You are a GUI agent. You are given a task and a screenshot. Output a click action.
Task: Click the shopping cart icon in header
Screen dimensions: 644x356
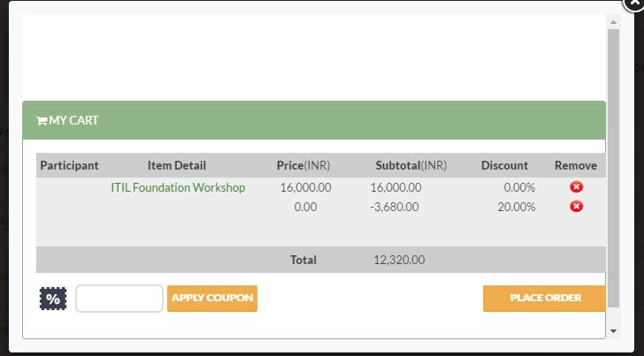pyautogui.click(x=42, y=121)
